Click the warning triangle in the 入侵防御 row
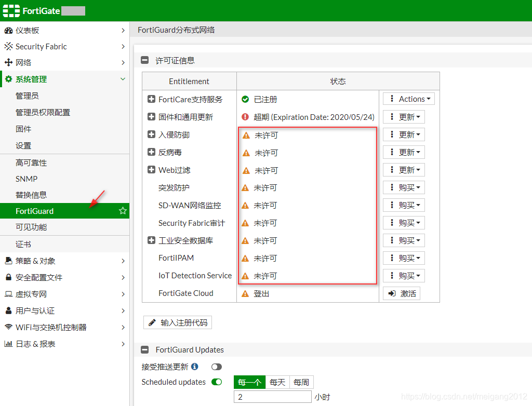This screenshot has width=532, height=406. (x=246, y=136)
